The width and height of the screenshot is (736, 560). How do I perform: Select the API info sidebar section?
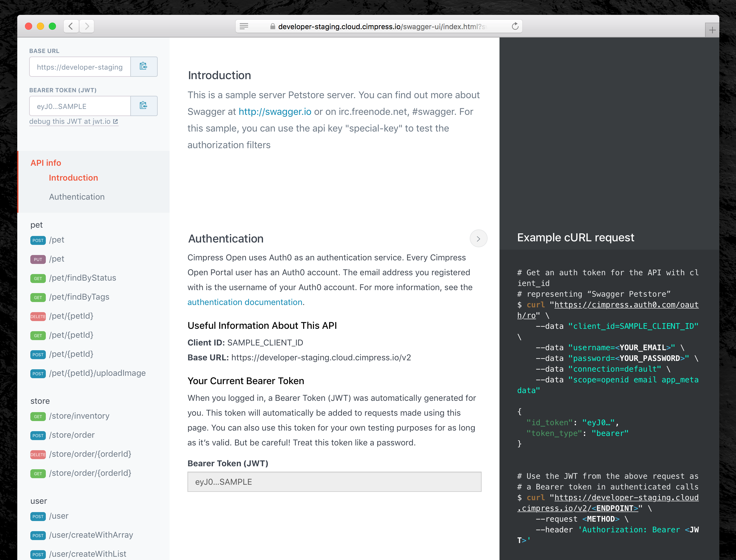pyautogui.click(x=46, y=163)
